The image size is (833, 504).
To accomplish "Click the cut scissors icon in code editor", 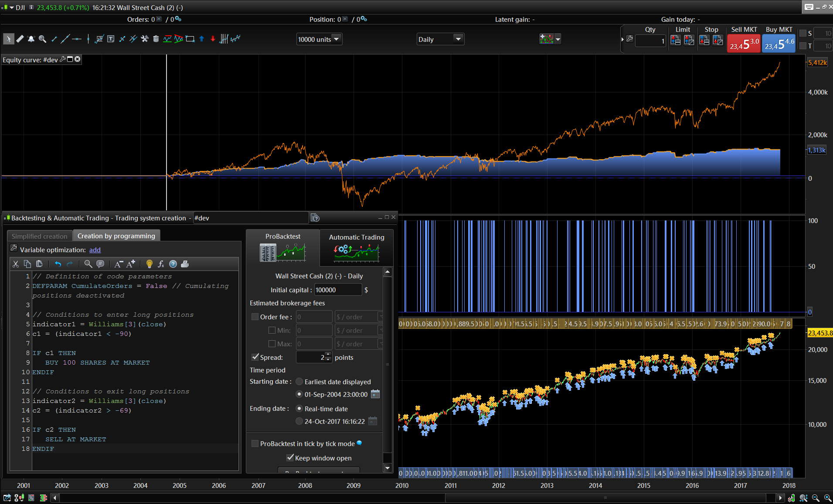I will point(16,264).
